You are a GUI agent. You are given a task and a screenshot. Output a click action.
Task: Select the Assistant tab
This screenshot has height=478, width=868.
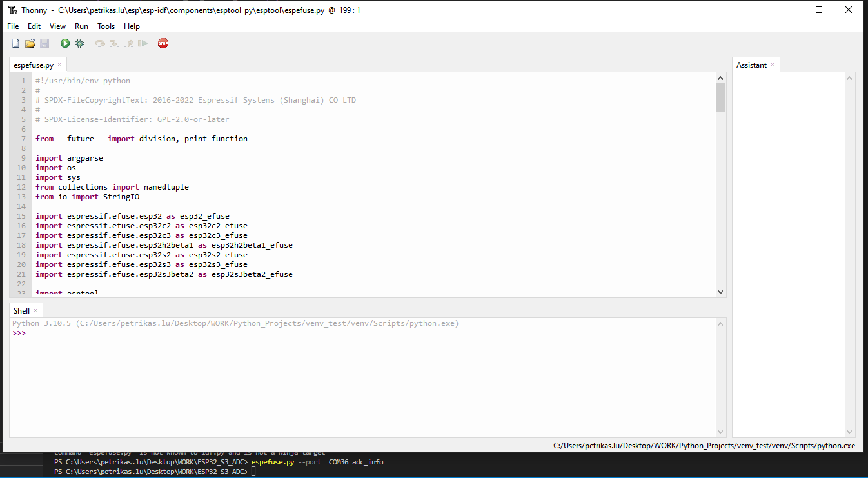click(752, 65)
